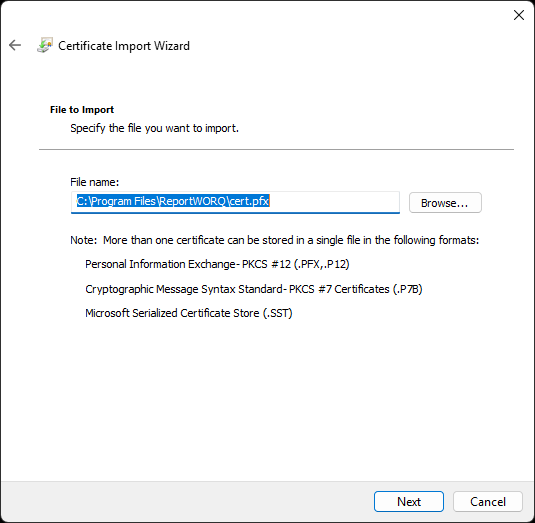This screenshot has height=523, width=535.
Task: Proceed with the Next button
Action: (408, 502)
